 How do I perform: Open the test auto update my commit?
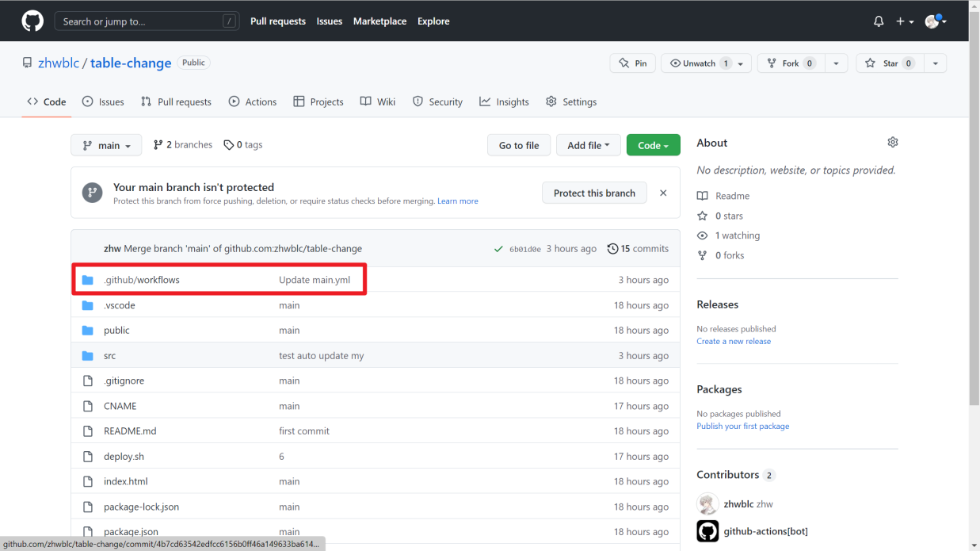[x=322, y=356]
